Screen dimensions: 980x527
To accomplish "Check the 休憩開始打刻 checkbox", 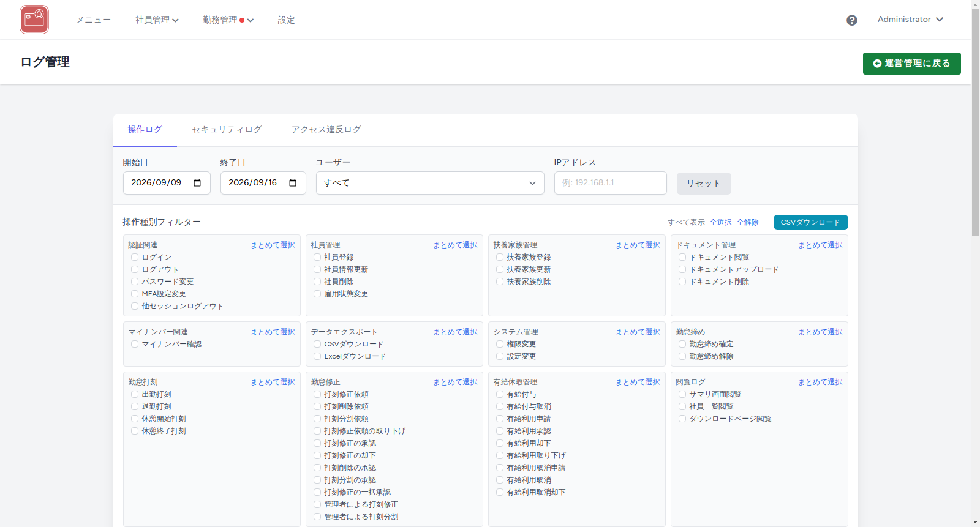I will tap(135, 419).
